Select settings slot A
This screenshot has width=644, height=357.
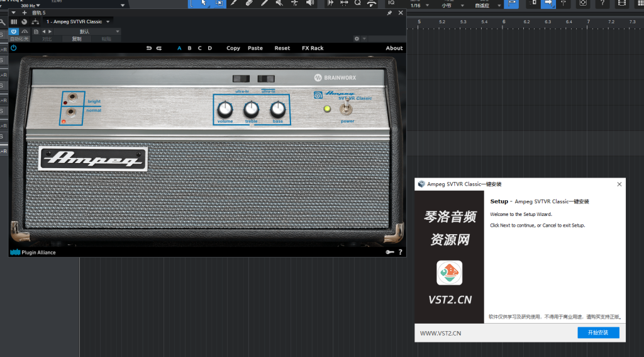(179, 48)
